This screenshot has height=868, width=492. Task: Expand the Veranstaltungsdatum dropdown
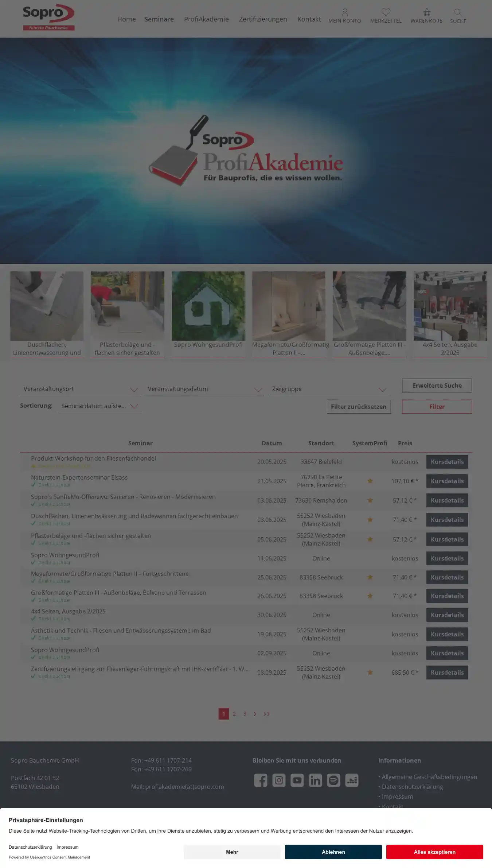(x=204, y=389)
